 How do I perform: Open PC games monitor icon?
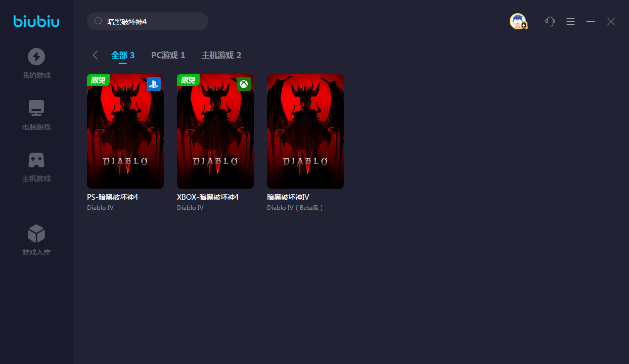[x=36, y=108]
